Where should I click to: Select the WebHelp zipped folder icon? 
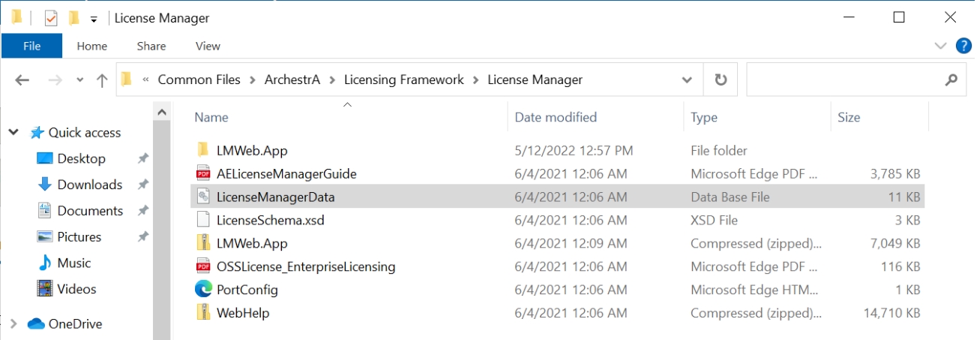pyautogui.click(x=202, y=312)
